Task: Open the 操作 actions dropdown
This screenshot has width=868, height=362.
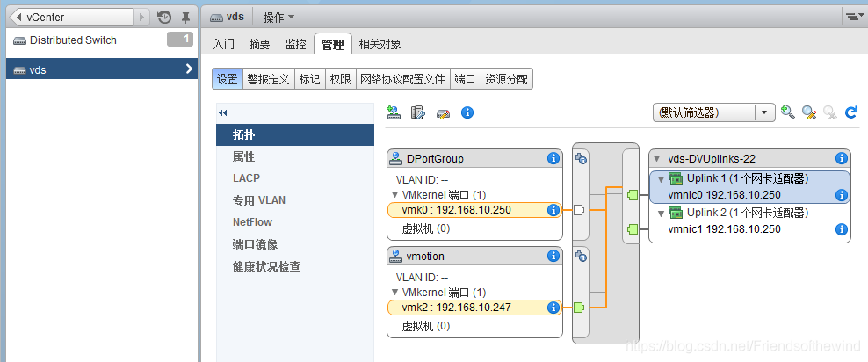Action: (278, 18)
